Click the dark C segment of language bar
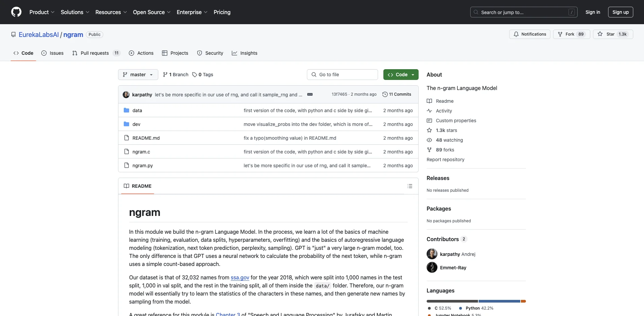The image size is (644, 316). 452,301
